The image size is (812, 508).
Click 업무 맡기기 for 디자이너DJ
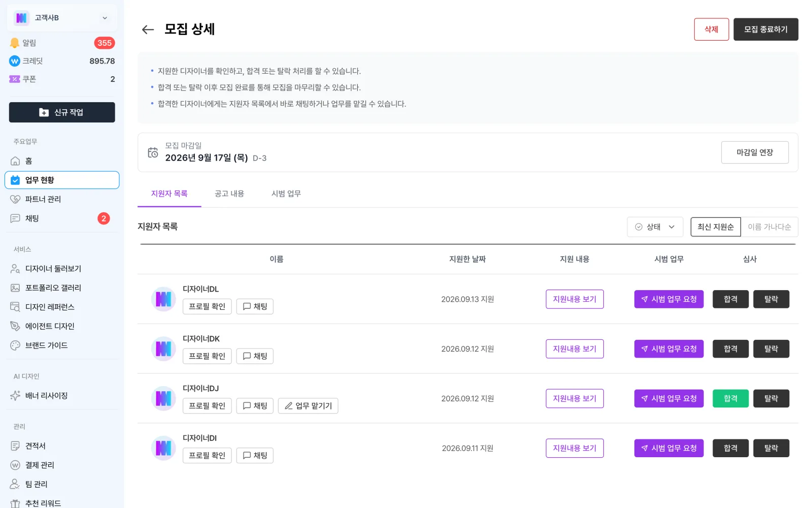click(308, 406)
